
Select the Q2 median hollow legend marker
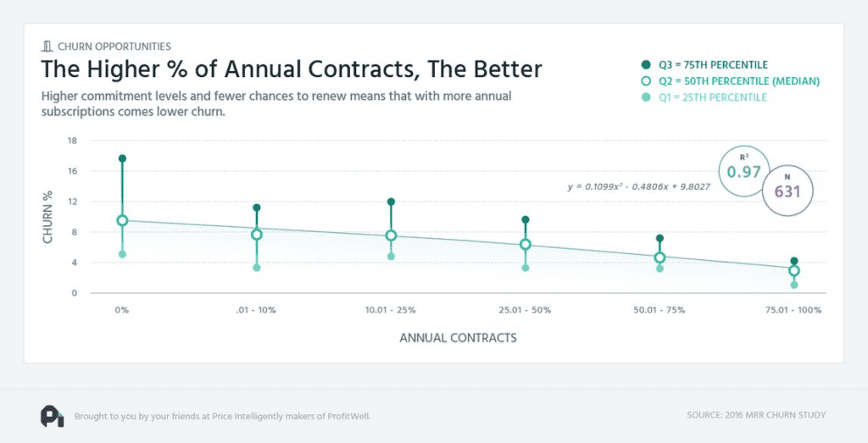point(645,80)
